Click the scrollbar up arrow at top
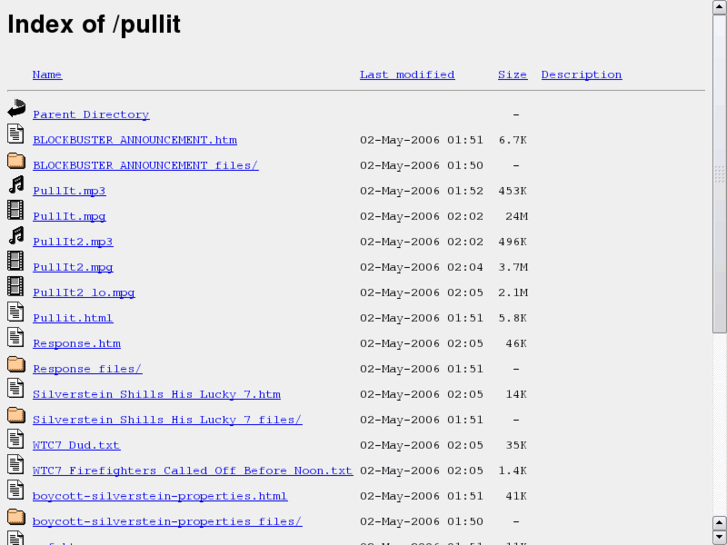 [x=719, y=7]
